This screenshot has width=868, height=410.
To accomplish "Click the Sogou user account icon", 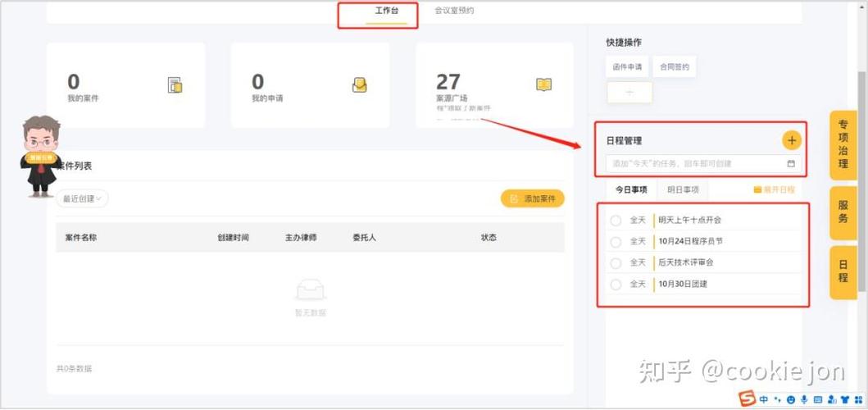I will tap(831, 399).
